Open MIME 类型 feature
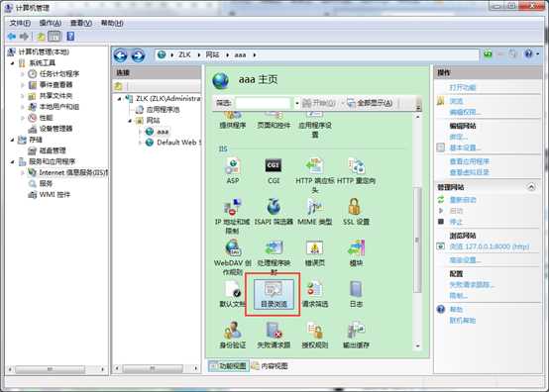The width and height of the screenshot is (549, 392). pyautogui.click(x=315, y=212)
